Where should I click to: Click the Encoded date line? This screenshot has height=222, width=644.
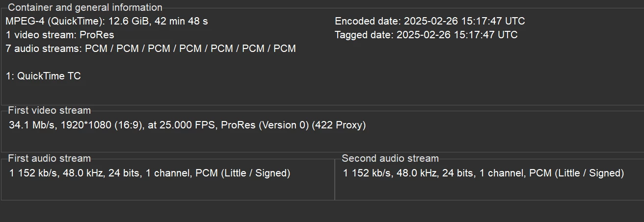pos(429,21)
